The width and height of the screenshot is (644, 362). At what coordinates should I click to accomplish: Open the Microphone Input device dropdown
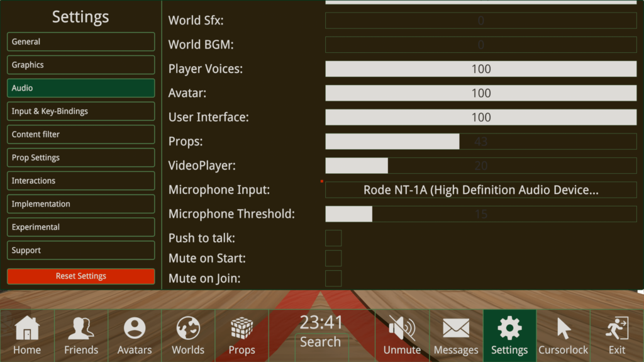coord(481,189)
